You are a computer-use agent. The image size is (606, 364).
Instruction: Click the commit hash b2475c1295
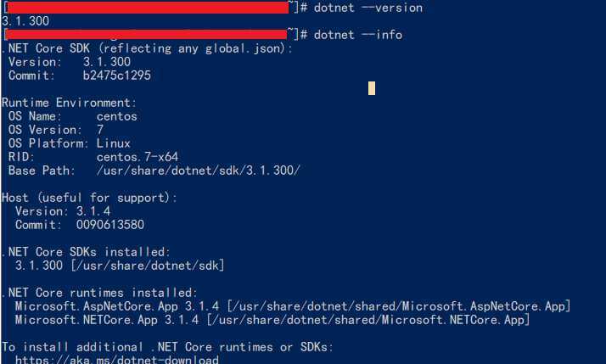[x=117, y=76]
